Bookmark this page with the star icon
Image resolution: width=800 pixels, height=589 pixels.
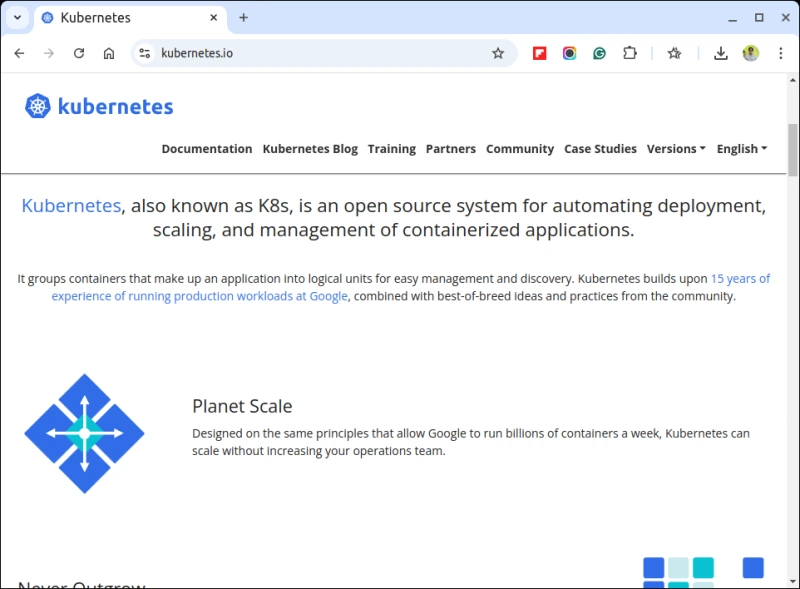[x=498, y=53]
